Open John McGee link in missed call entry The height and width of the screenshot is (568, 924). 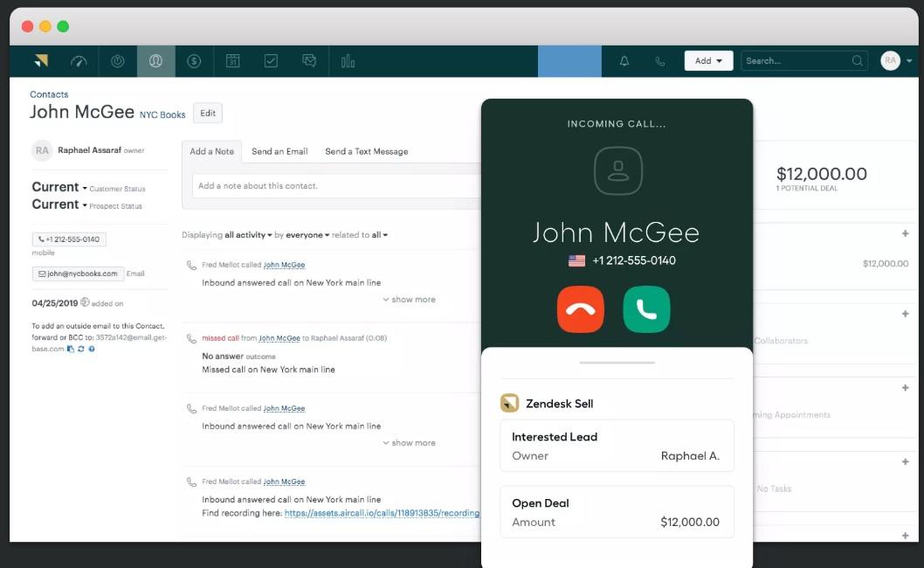click(x=279, y=338)
